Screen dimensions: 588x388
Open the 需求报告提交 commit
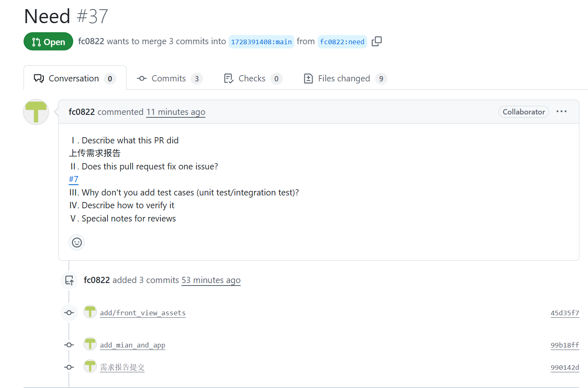click(x=122, y=367)
